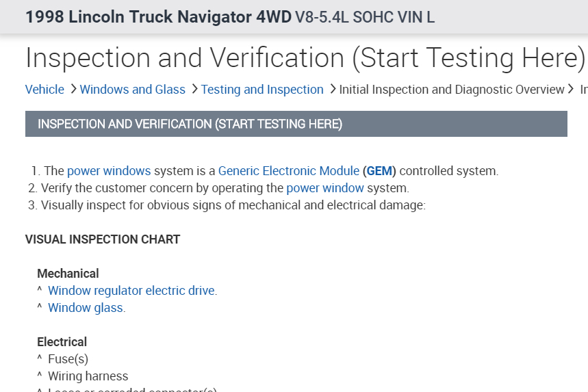Screen dimensions: 588x392
Task: Open the Generic Electronic Module link
Action: (288, 171)
